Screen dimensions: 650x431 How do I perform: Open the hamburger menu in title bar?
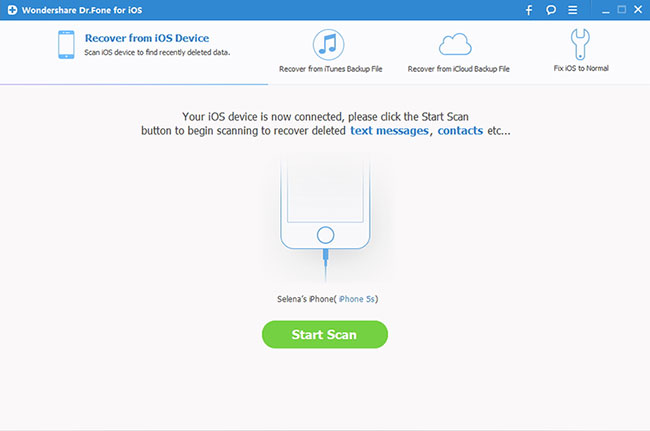click(x=570, y=10)
